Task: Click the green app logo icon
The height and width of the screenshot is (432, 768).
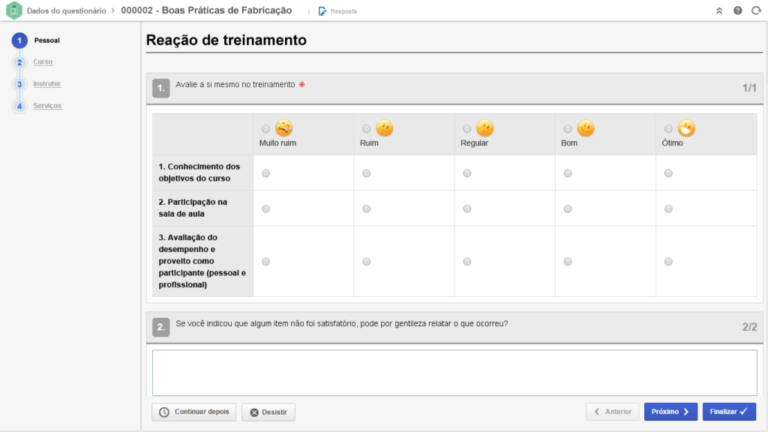Action: pyautogui.click(x=13, y=10)
